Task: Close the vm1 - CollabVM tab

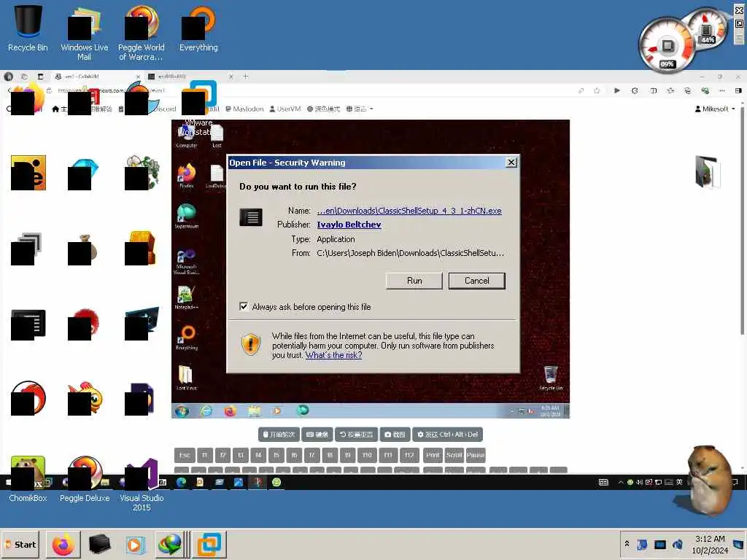Action: 138,76
